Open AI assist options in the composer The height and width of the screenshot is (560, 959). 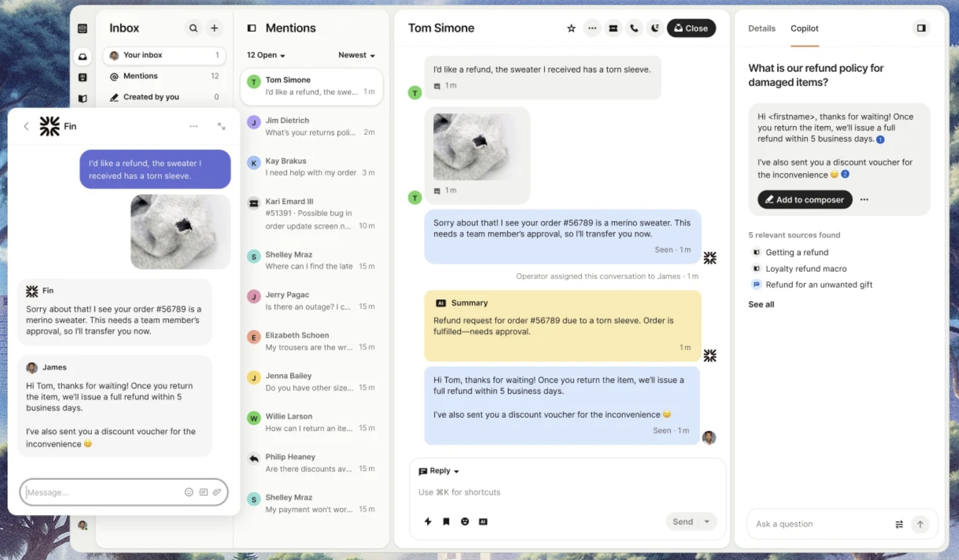click(x=483, y=521)
